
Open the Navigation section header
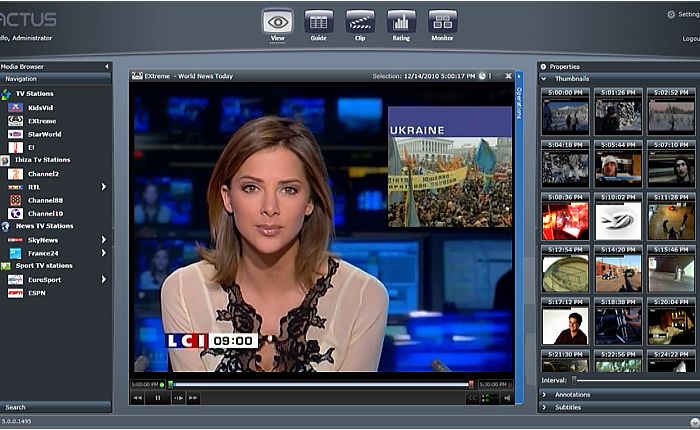(x=55, y=79)
